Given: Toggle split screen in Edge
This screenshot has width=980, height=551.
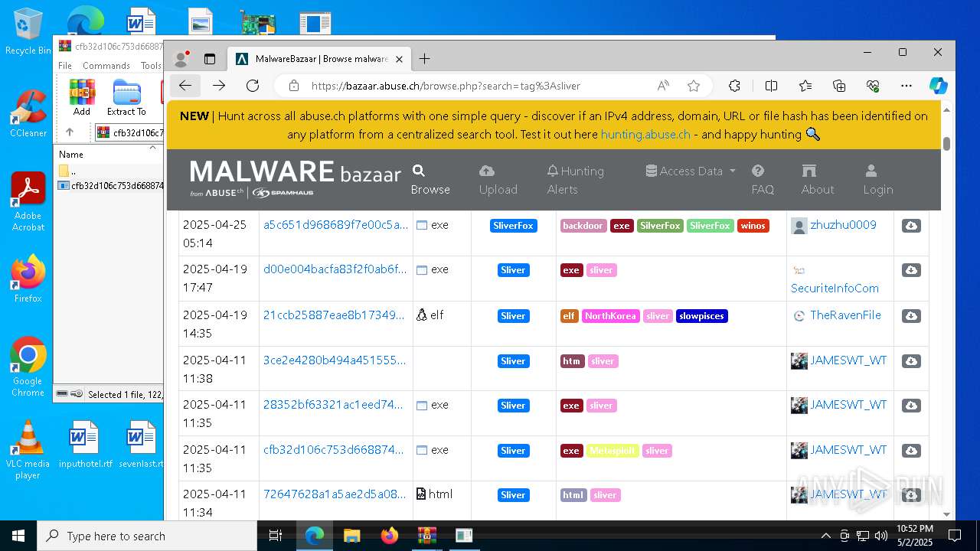Looking at the screenshot, I should [x=771, y=86].
